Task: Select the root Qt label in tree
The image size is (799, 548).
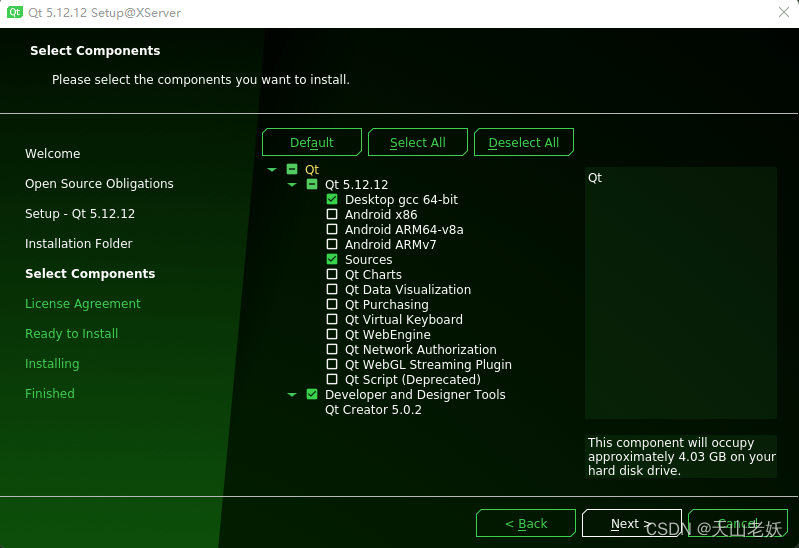Action: click(x=312, y=169)
